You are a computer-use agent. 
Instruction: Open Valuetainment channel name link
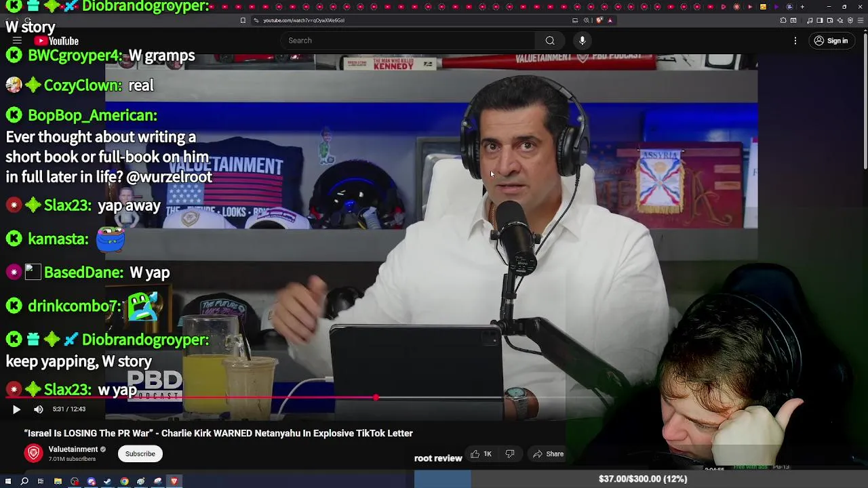(x=73, y=449)
